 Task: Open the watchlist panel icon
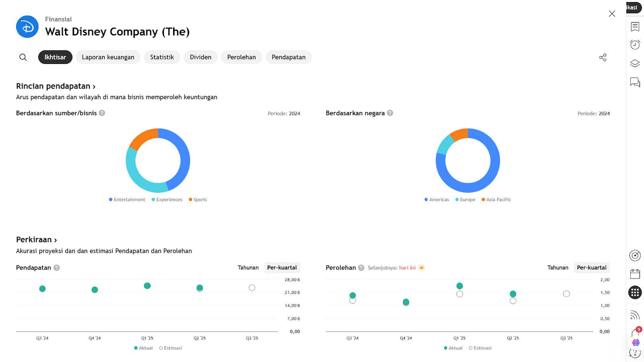[x=635, y=27]
